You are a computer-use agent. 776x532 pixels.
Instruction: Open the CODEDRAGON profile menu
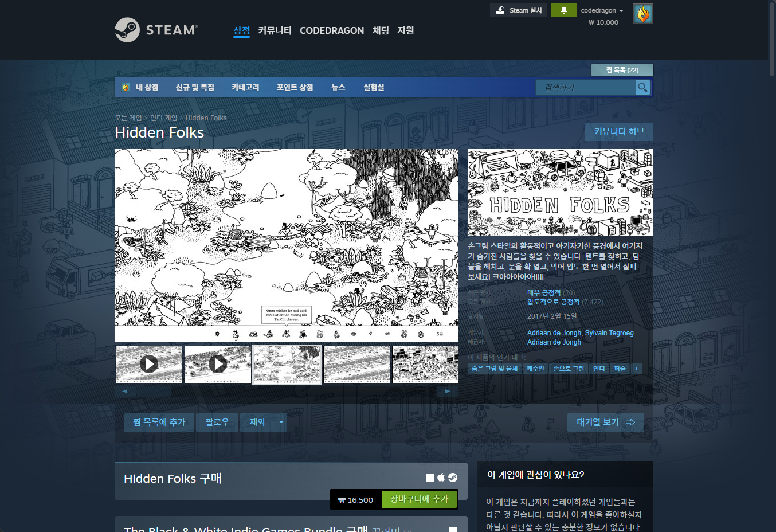332,30
